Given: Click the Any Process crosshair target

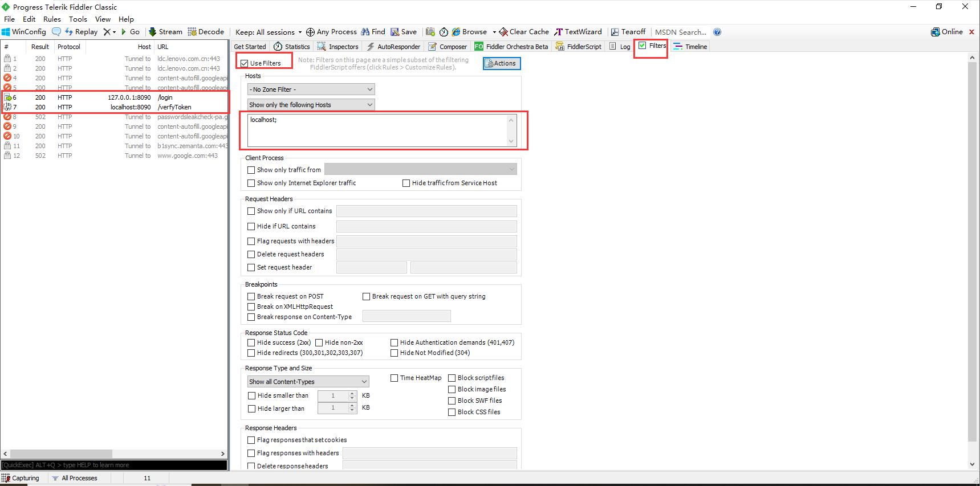Looking at the screenshot, I should click(x=331, y=32).
